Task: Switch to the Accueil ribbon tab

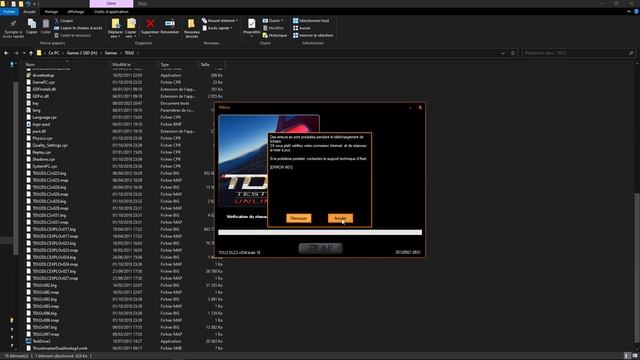Action: [x=29, y=12]
